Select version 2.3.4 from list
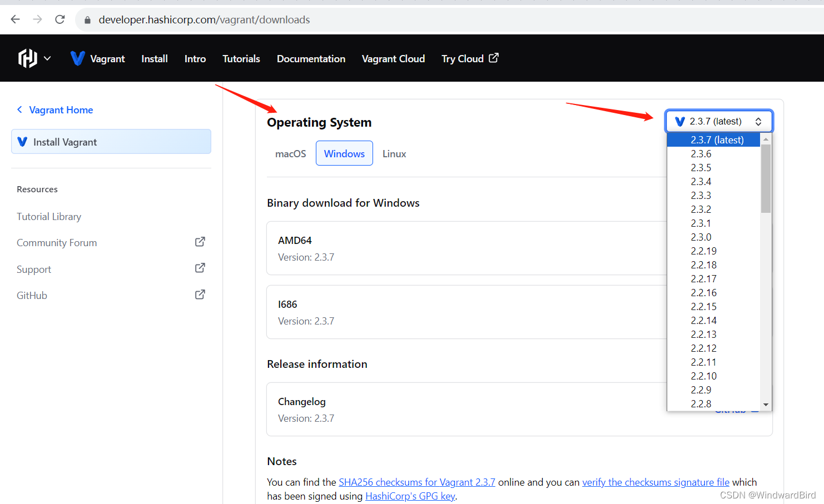This screenshot has height=504, width=824. [x=713, y=182]
